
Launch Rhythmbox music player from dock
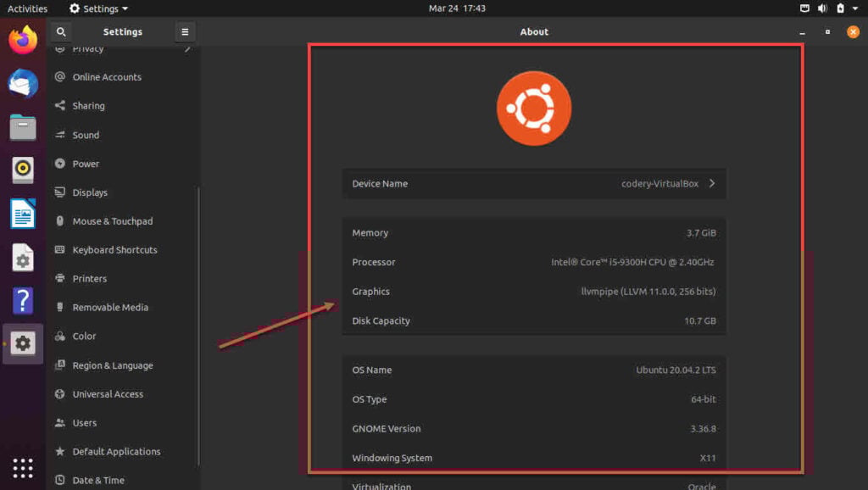coord(23,170)
